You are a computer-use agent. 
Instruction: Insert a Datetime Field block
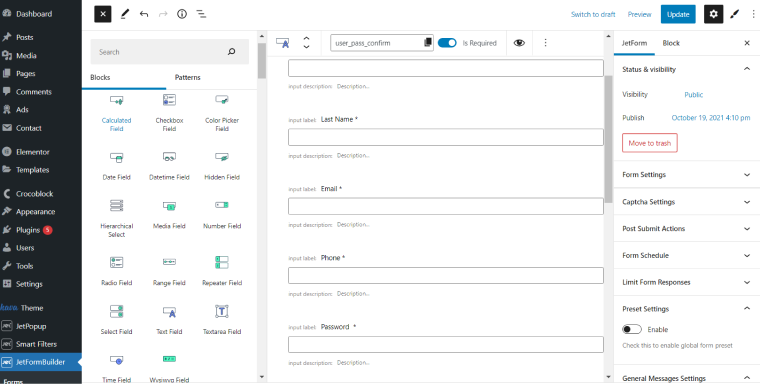click(x=169, y=166)
